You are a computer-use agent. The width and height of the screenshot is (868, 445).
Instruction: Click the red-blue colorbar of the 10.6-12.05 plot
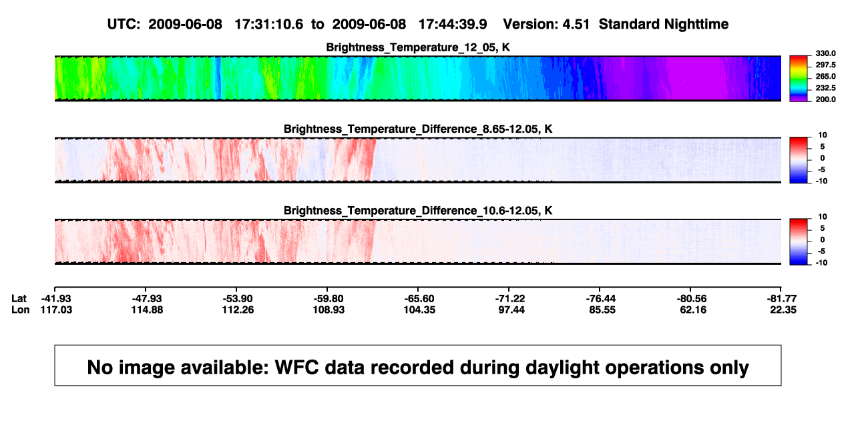tap(799, 242)
